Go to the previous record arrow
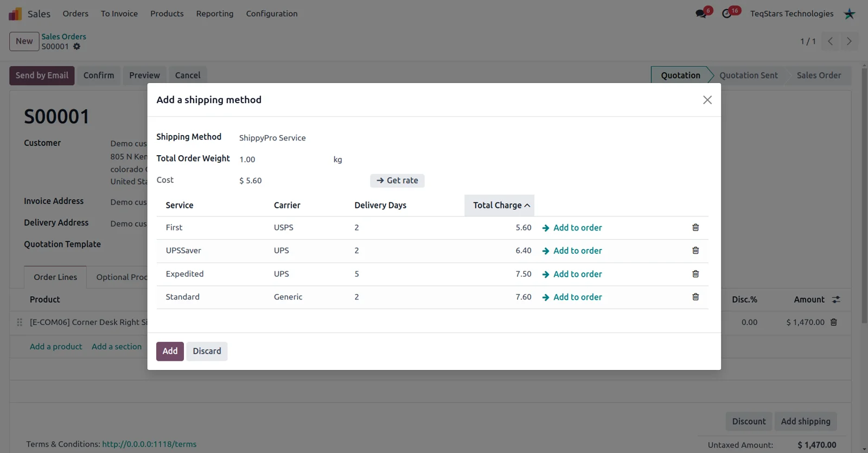The width and height of the screenshot is (868, 453). (x=830, y=41)
